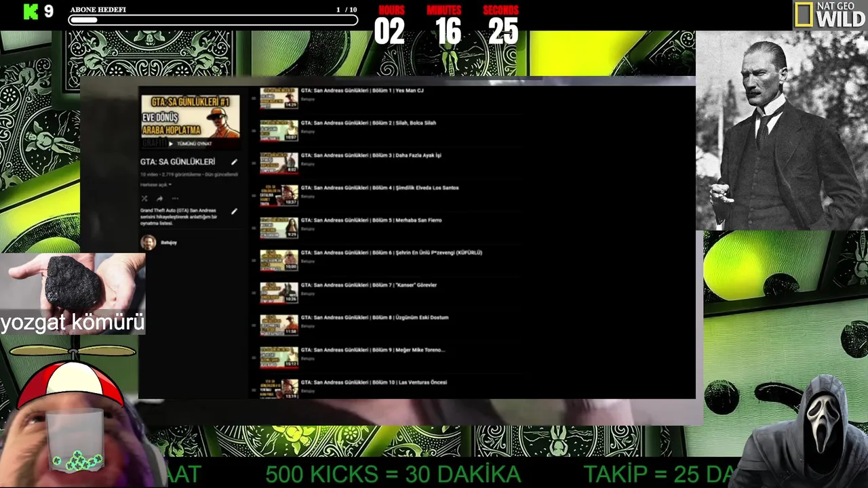Open video Bölüm 10 | Las Venturas Öncesi
This screenshot has height=488, width=868.
click(x=374, y=382)
